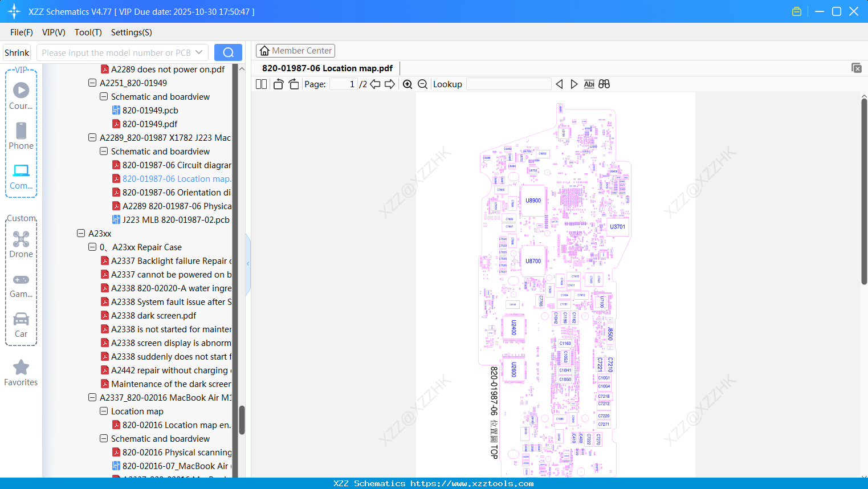Image resolution: width=868 pixels, height=489 pixels.
Task: Open the Phone category
Action: tap(21, 136)
